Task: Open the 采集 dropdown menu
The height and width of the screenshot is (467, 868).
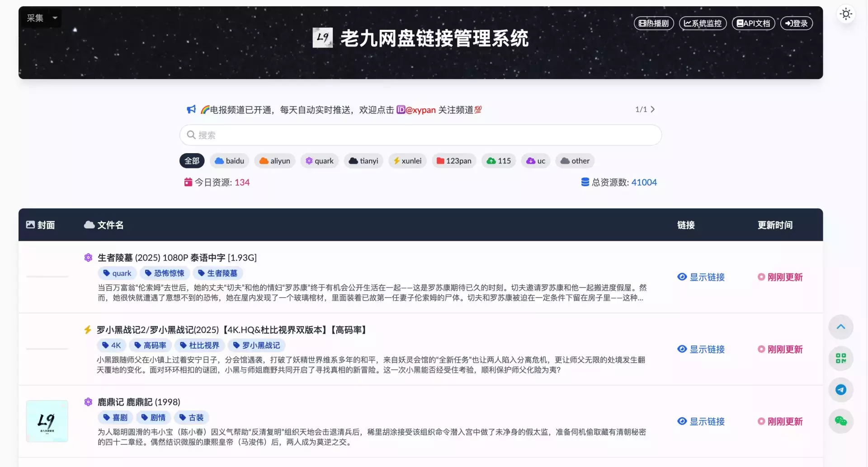Action: tap(41, 18)
